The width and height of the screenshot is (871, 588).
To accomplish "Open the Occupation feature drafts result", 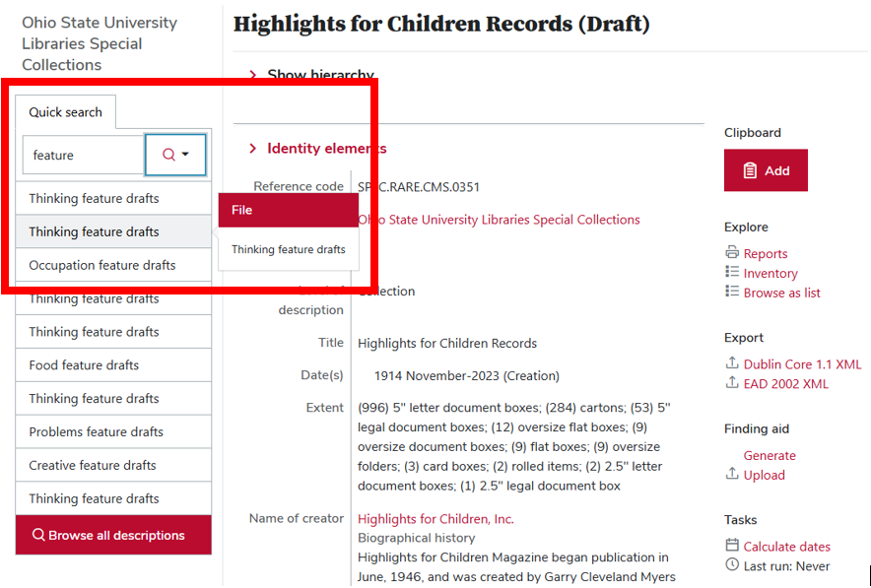I will [x=113, y=265].
